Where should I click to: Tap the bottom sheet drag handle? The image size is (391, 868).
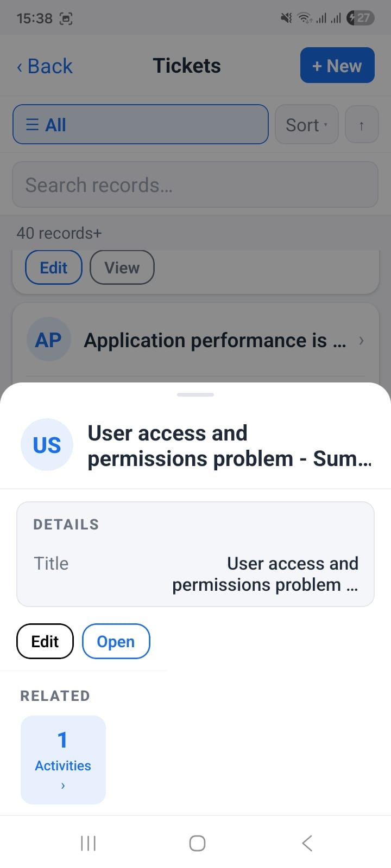195,394
